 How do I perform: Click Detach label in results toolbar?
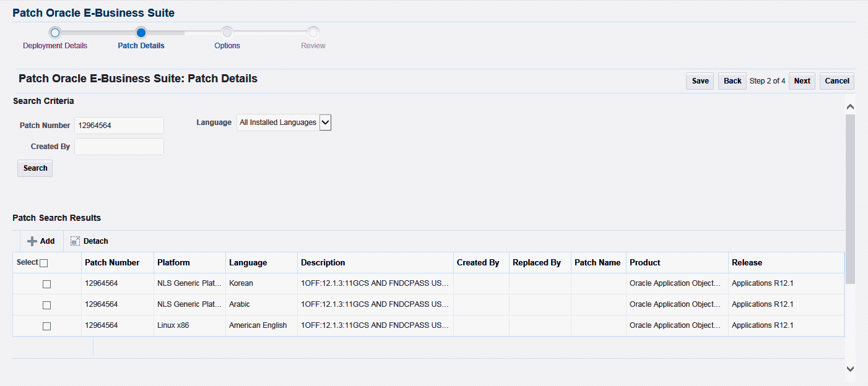click(96, 241)
